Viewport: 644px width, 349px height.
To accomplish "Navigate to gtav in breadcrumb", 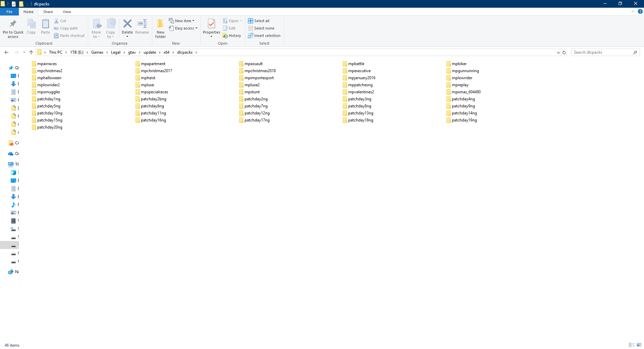I will pos(132,52).
